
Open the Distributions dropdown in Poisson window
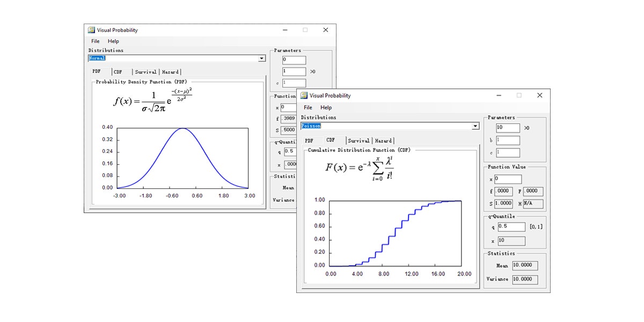pos(474,126)
